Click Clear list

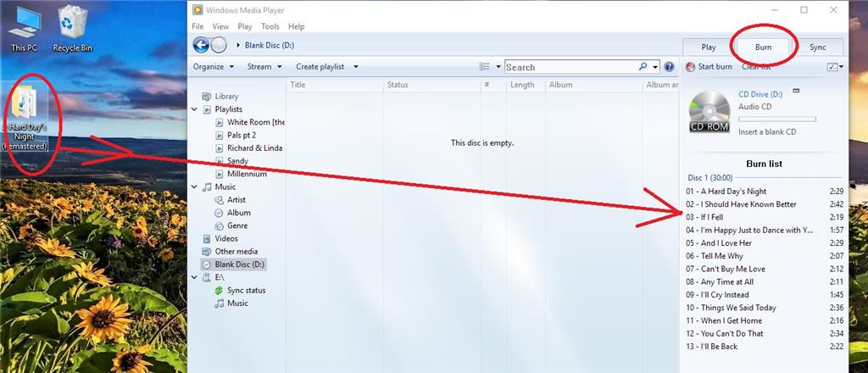(756, 67)
